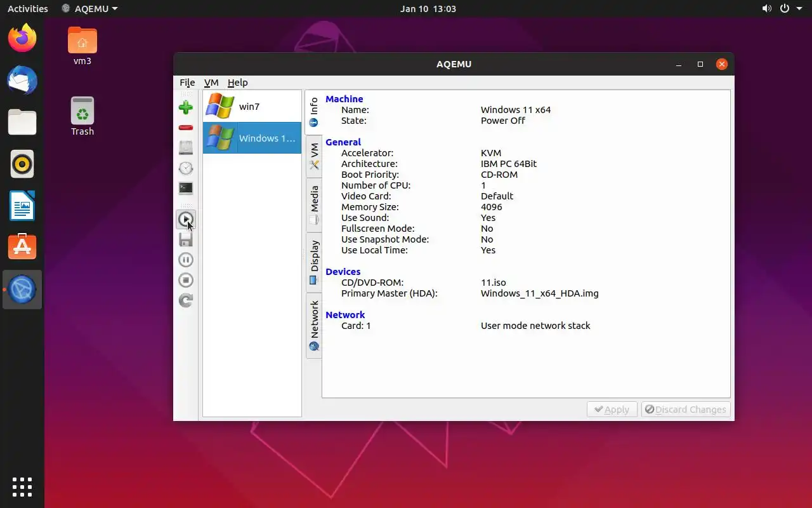
Task: Minimize the AQEMU window
Action: [x=679, y=64]
